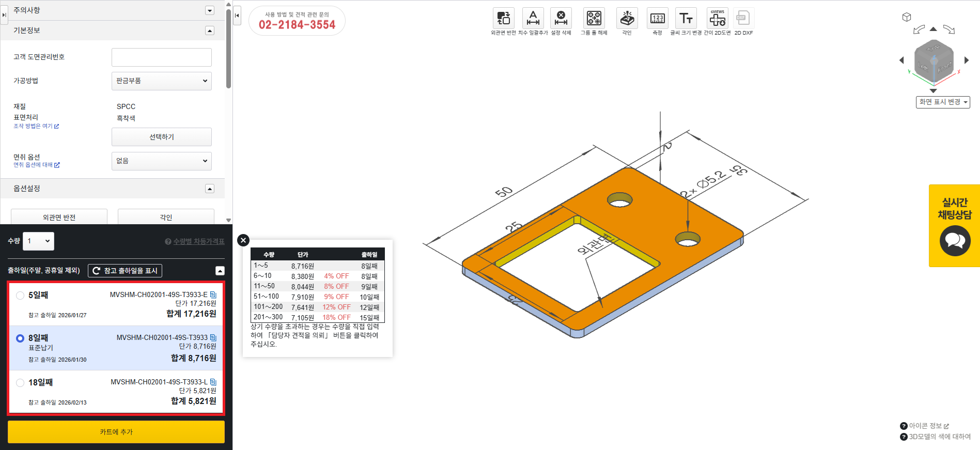Open the 각인 engraving tool in toolbar
This screenshot has width=980, height=450.
(x=627, y=19)
